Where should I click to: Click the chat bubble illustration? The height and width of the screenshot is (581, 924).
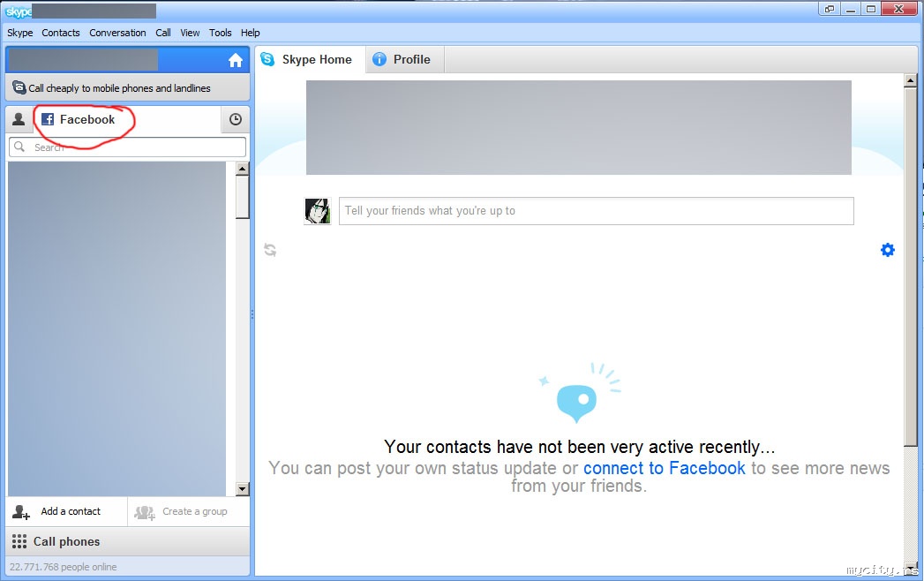576,403
